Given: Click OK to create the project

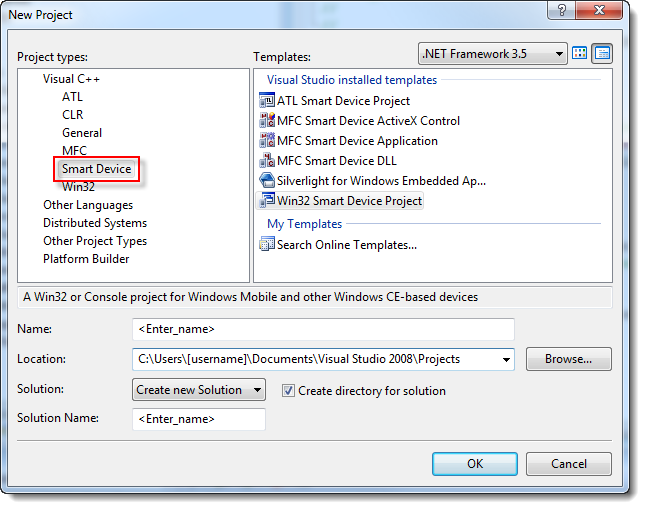Looking at the screenshot, I should [475, 464].
